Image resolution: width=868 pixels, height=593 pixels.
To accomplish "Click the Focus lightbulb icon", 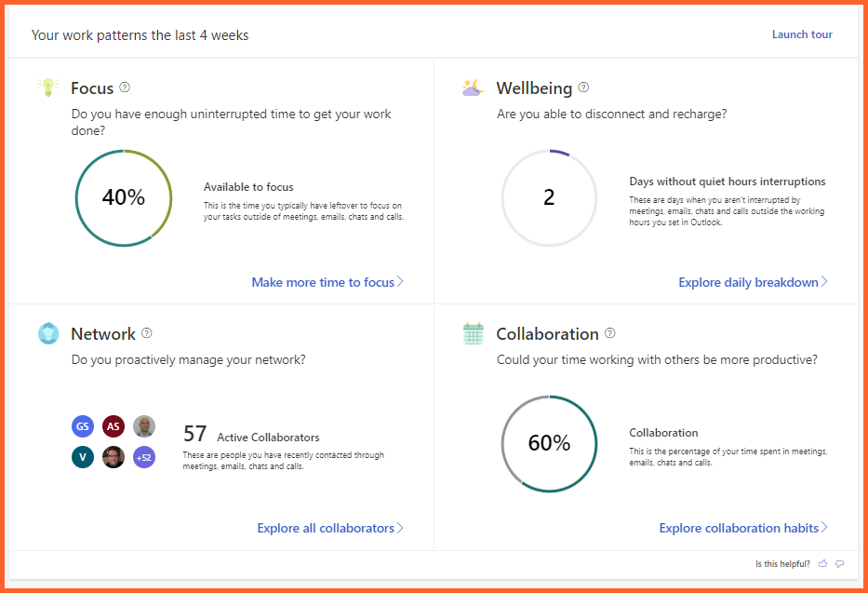I will pyautogui.click(x=47, y=88).
